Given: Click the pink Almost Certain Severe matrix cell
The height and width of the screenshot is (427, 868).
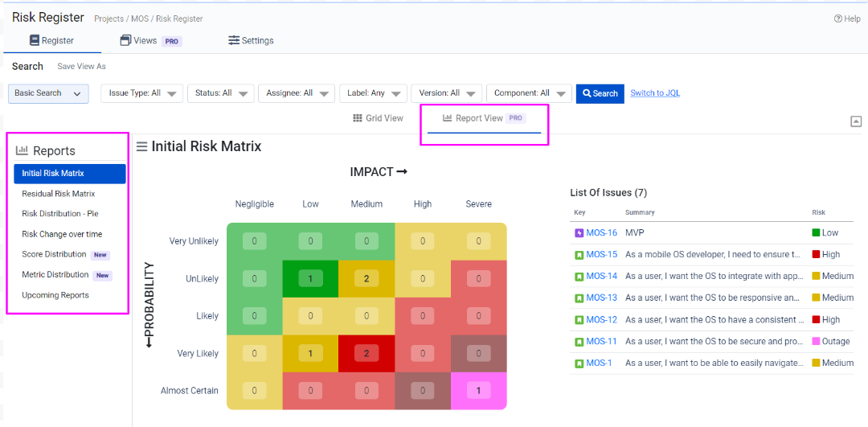Looking at the screenshot, I should click(479, 391).
